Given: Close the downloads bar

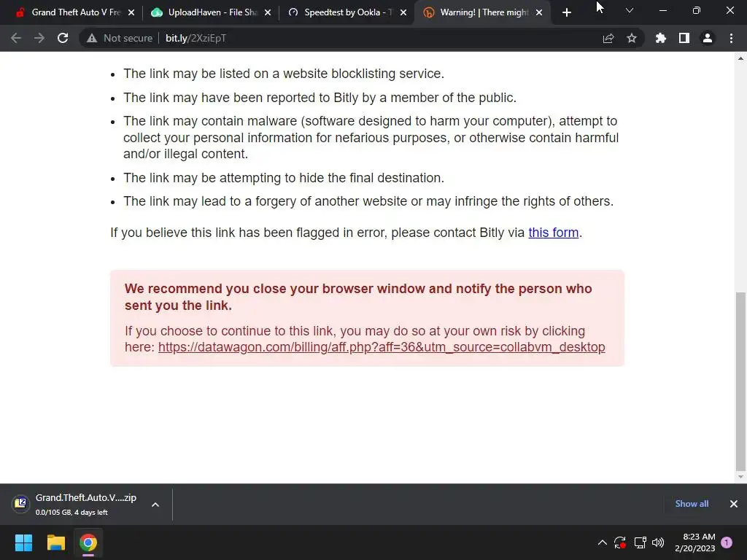Looking at the screenshot, I should pos(734,504).
